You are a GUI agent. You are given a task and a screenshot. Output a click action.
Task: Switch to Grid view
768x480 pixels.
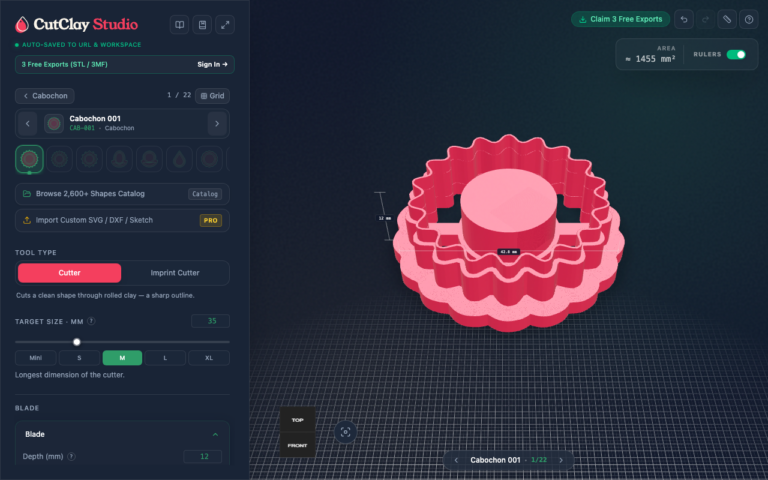pyautogui.click(x=213, y=96)
